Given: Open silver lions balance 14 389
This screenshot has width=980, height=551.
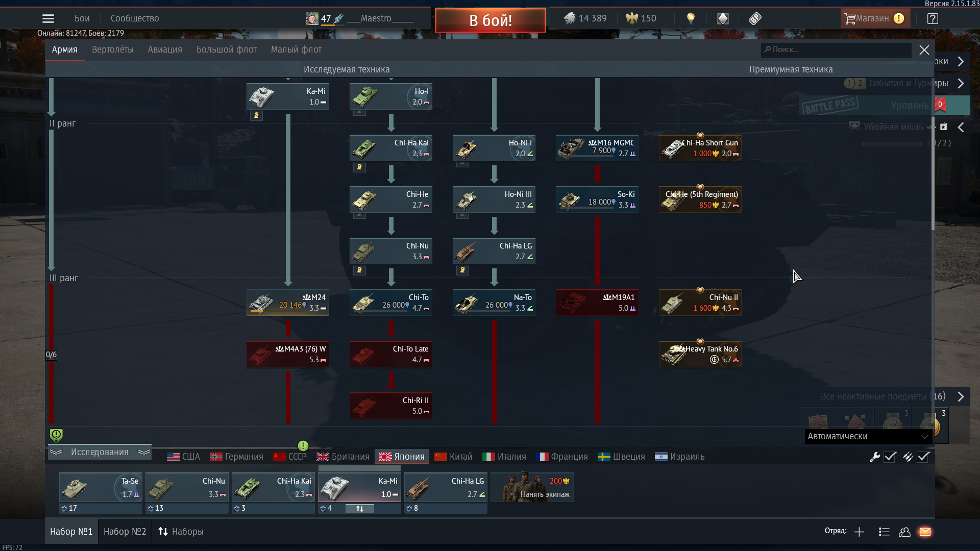Looking at the screenshot, I should click(585, 18).
